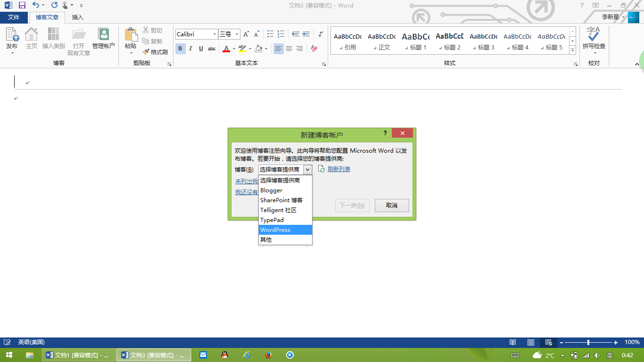Select the 博客文章 (Blog Post) tab

[x=47, y=17]
